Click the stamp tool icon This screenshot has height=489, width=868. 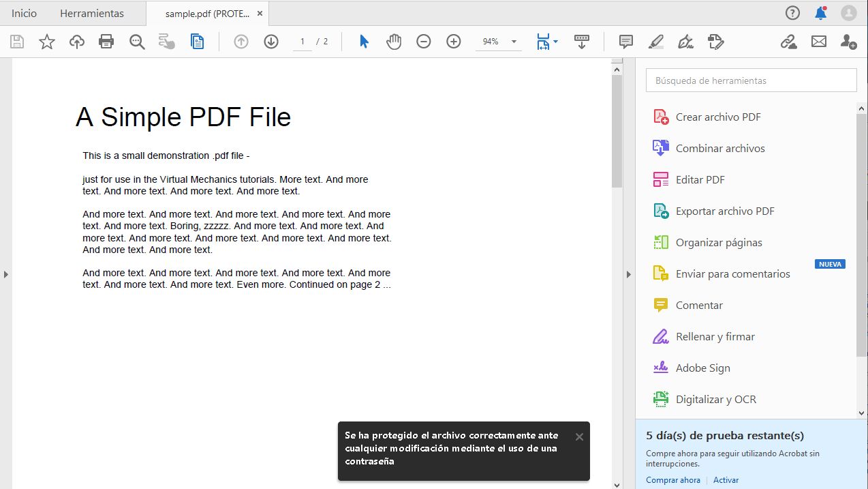(715, 42)
